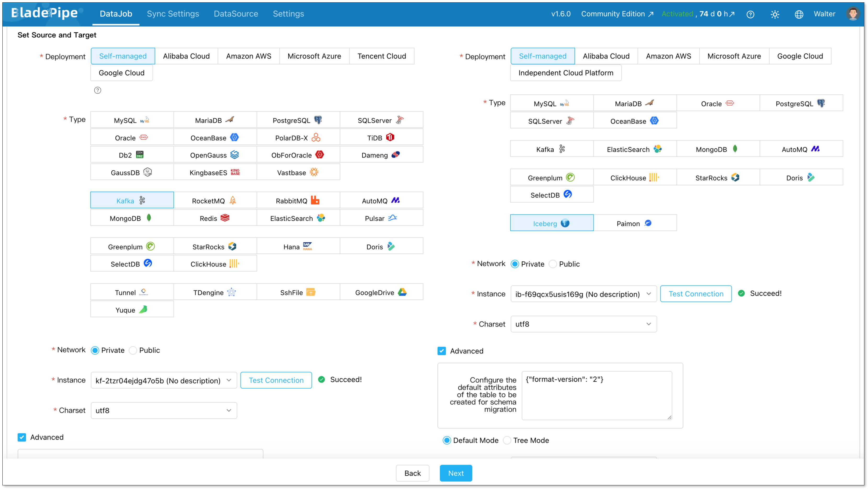Select GoogleDrive as the source type
Image resolution: width=868 pixels, height=489 pixels.
click(381, 292)
